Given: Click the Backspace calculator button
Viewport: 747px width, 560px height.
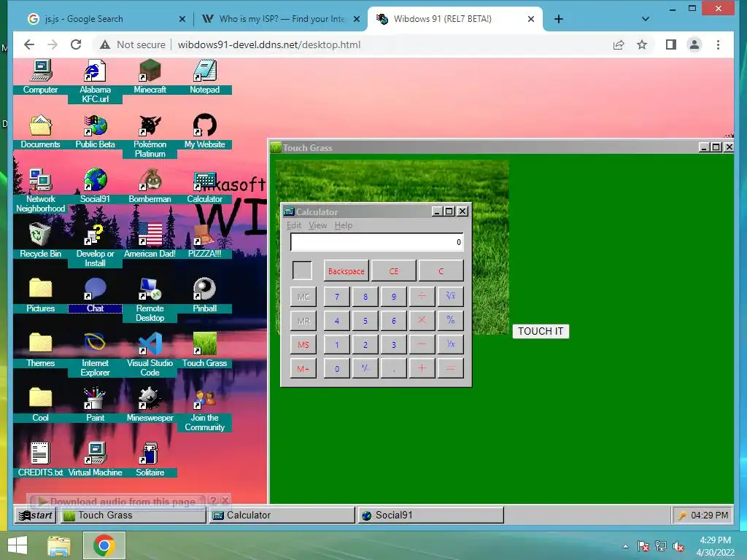Looking at the screenshot, I should (347, 271).
